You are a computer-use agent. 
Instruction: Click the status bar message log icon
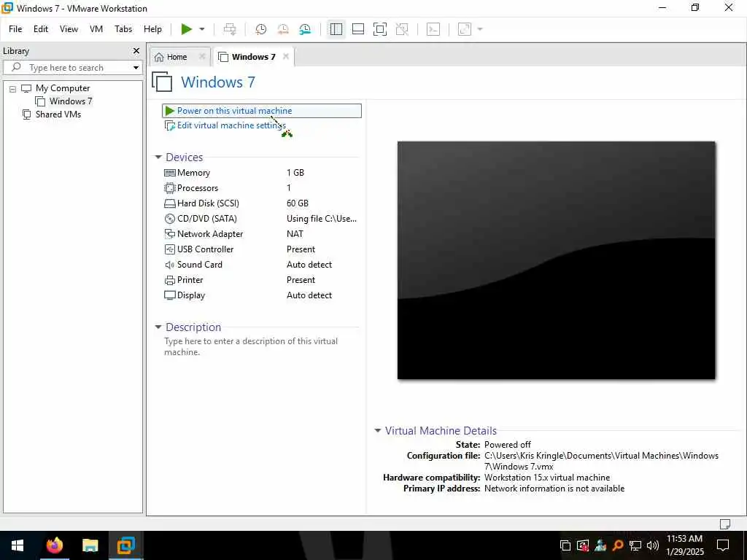tap(724, 524)
